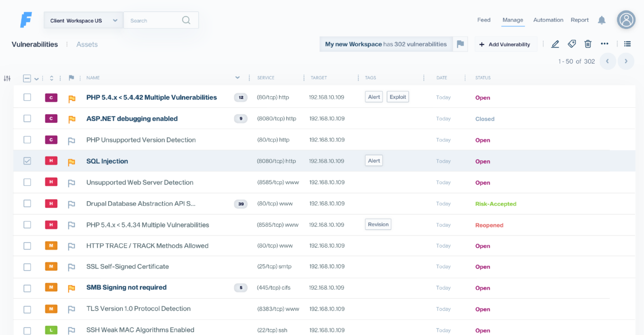Click into the Search field
Viewport: 644px width, 335px height.
tap(154, 20)
